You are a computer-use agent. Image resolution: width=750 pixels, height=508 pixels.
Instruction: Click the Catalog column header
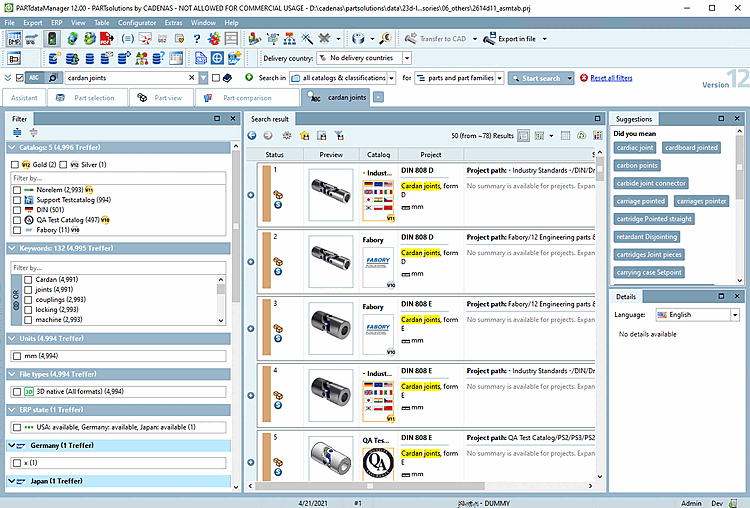tap(378, 155)
